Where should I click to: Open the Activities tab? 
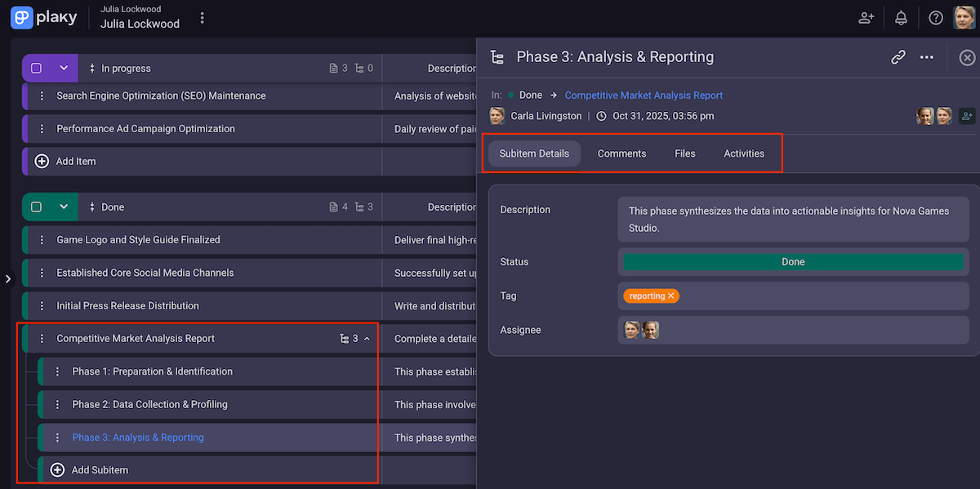744,153
